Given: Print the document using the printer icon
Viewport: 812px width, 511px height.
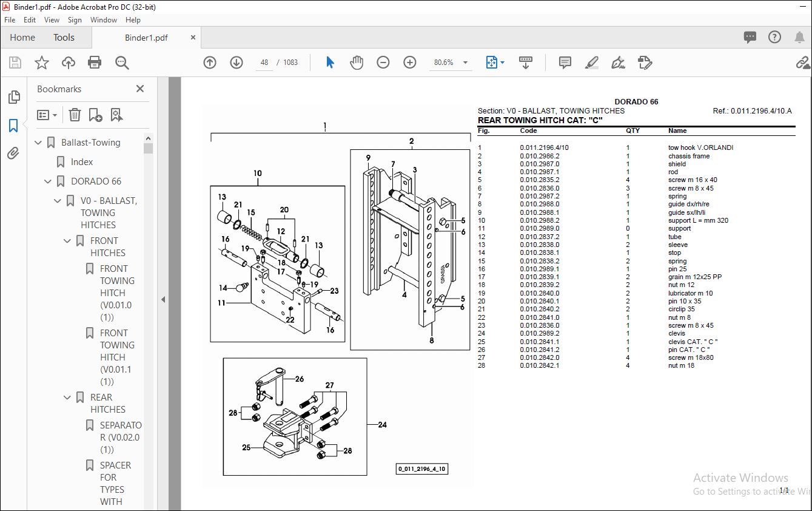Looking at the screenshot, I should pyautogui.click(x=95, y=63).
